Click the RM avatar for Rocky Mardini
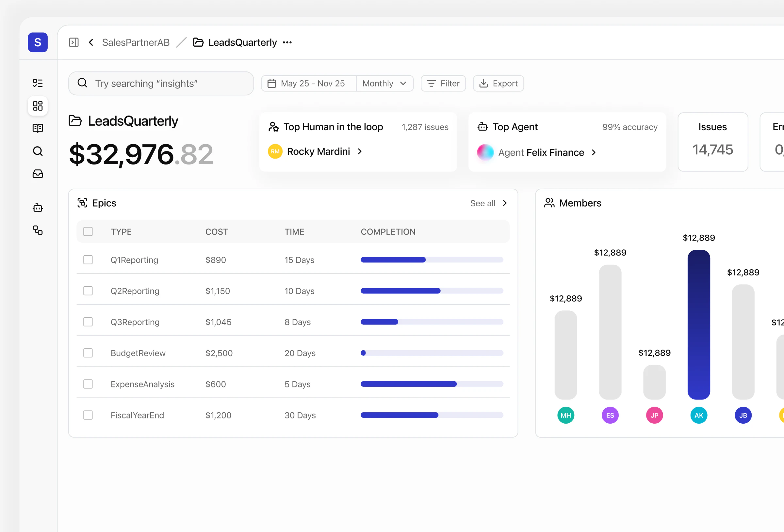The image size is (784, 532). (x=275, y=151)
